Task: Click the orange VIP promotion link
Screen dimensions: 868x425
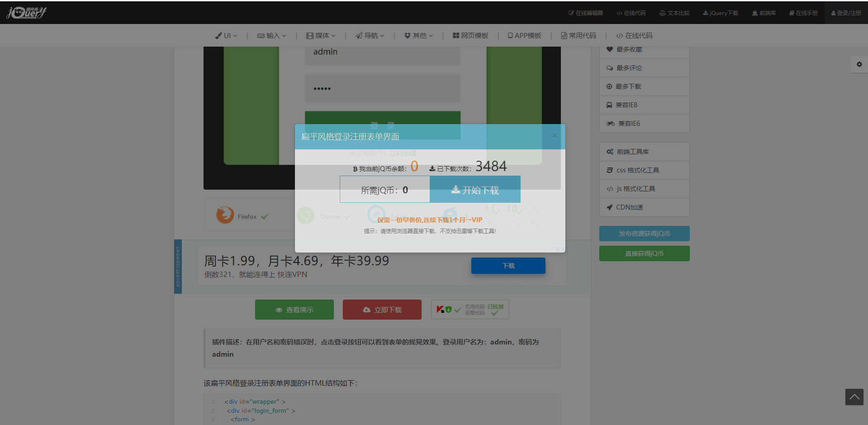Action: (430, 220)
